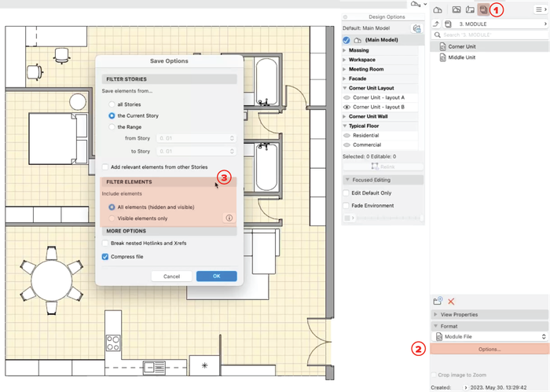The width and height of the screenshot is (550, 392).
Task: Select All elements (hidden and visible)
Action: 112,207
